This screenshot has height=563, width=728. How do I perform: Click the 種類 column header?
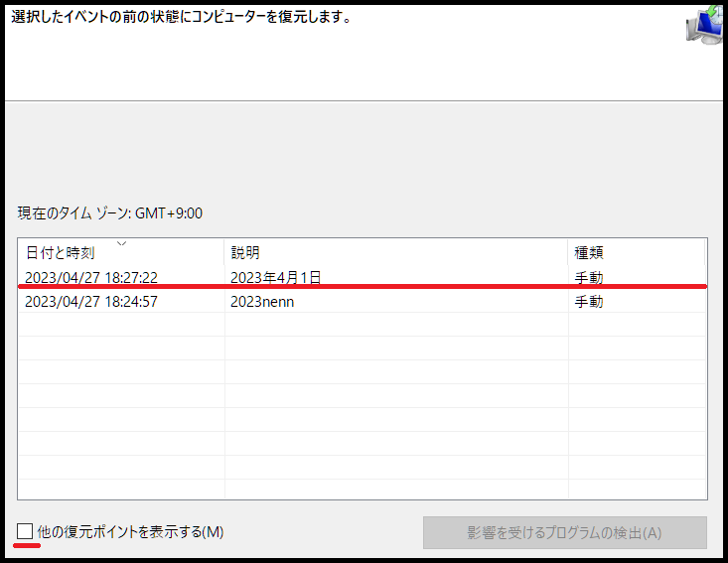(636, 252)
